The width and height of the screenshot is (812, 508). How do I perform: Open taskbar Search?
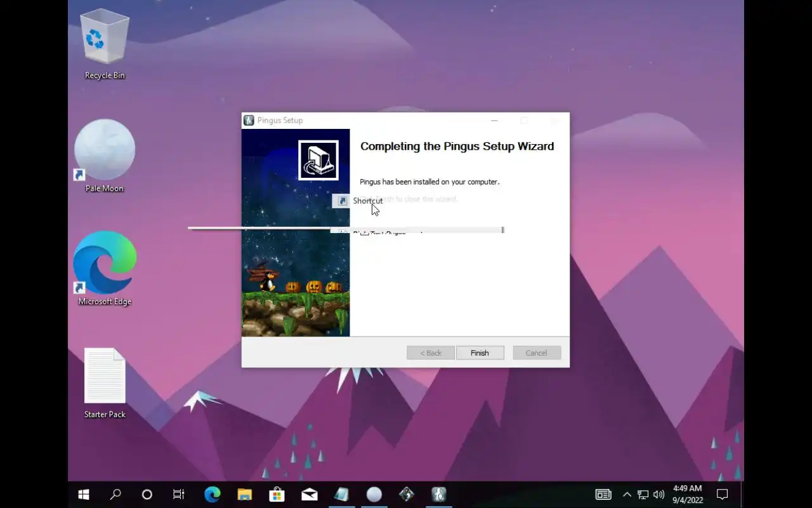pos(115,495)
